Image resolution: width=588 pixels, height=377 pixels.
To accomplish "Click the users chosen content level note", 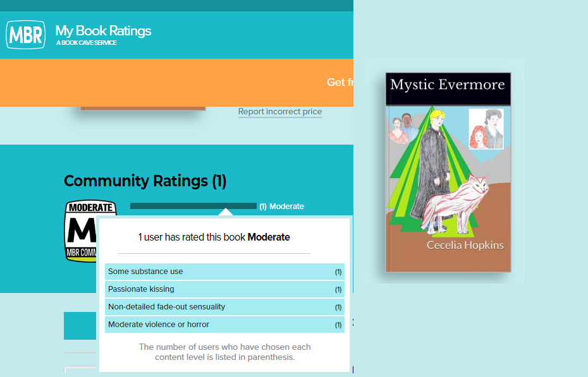I will coord(224,352).
